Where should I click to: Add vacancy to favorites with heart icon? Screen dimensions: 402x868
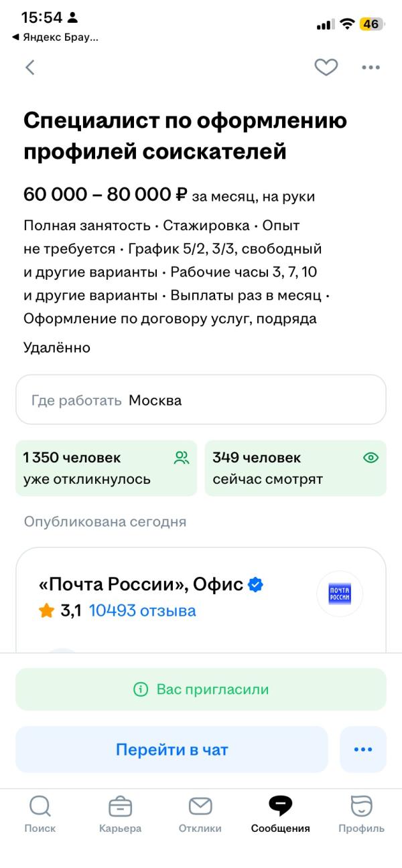[x=326, y=67]
